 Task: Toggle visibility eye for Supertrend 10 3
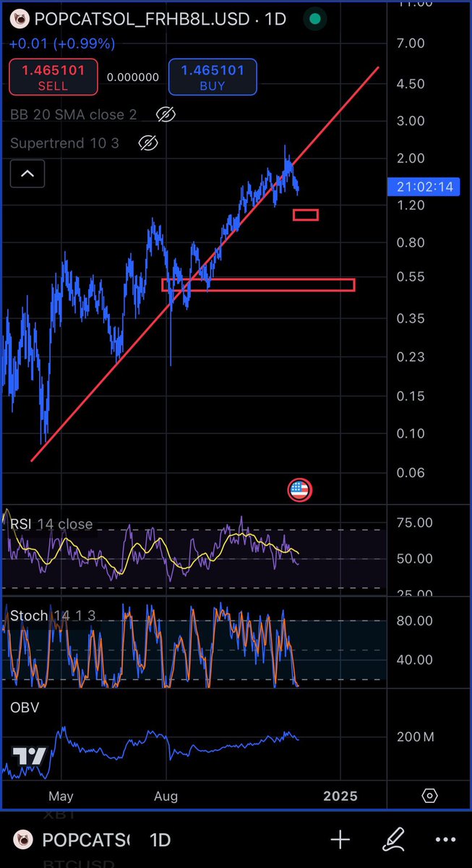[x=147, y=142]
